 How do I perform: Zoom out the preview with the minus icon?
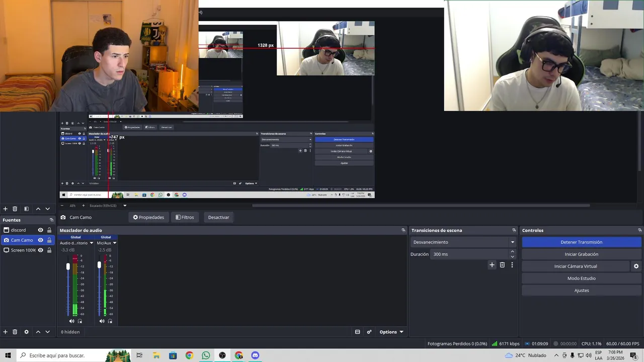(62, 206)
